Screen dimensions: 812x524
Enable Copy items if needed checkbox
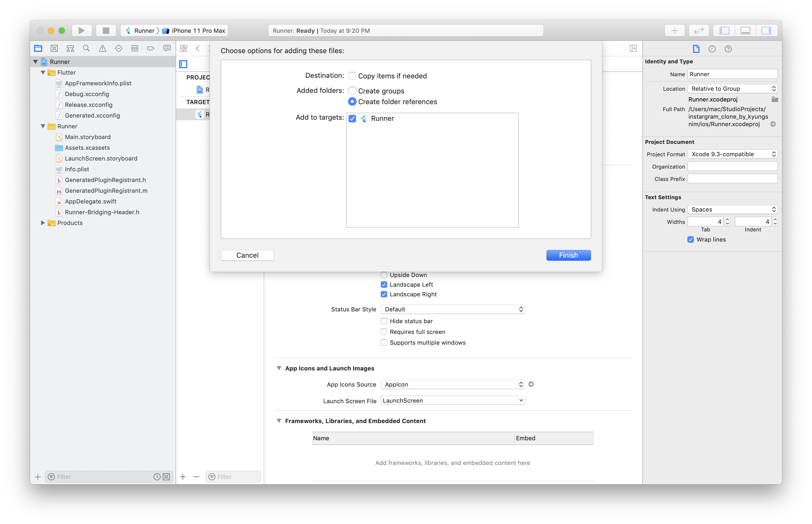(x=352, y=76)
